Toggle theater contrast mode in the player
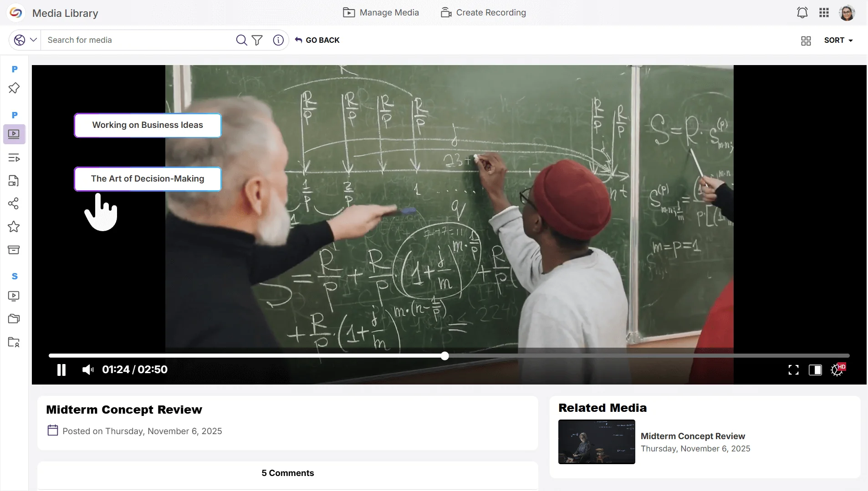868x491 pixels. pyautogui.click(x=816, y=370)
